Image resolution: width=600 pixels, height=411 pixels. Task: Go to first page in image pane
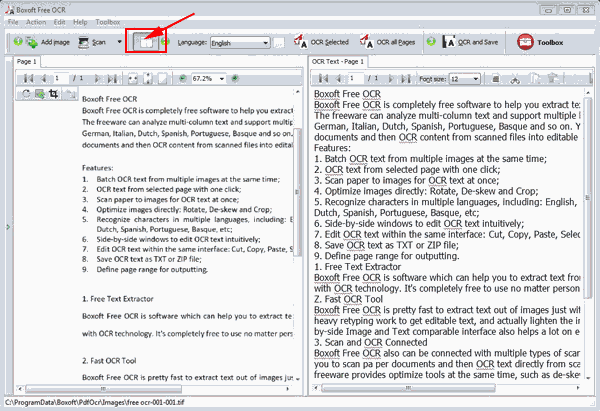(28, 78)
